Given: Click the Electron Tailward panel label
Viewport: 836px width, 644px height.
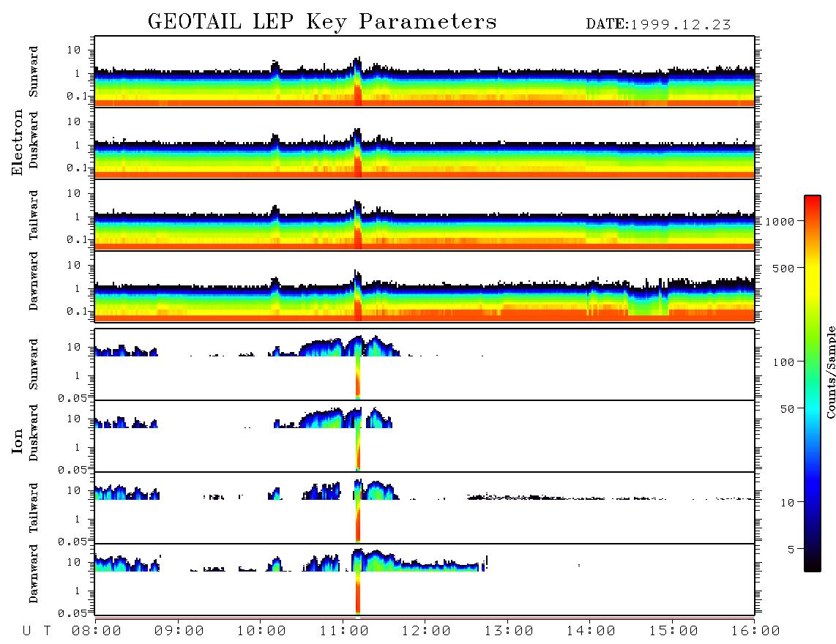Looking at the screenshot, I should (34, 215).
